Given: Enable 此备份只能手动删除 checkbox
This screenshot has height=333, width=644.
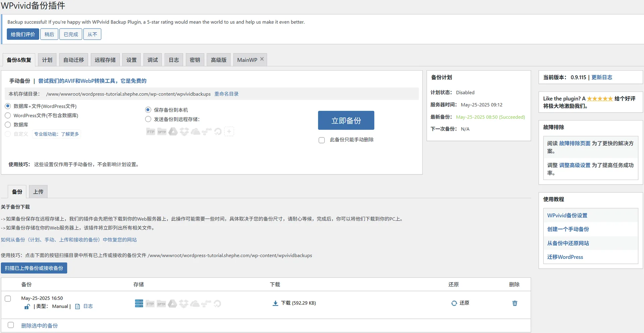Looking at the screenshot, I should coord(322,140).
